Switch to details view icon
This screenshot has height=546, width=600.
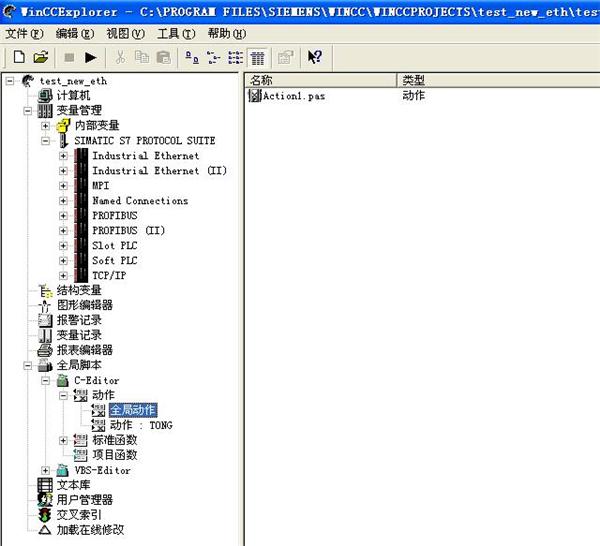(x=257, y=58)
